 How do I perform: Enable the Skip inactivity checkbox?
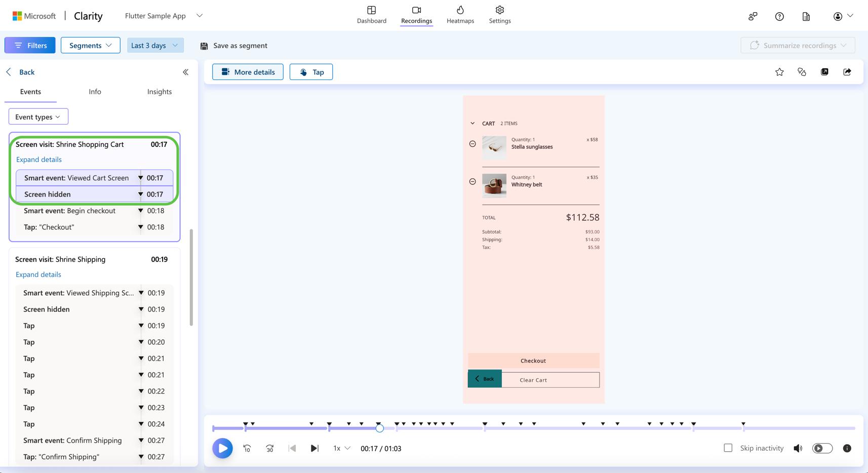(x=728, y=448)
